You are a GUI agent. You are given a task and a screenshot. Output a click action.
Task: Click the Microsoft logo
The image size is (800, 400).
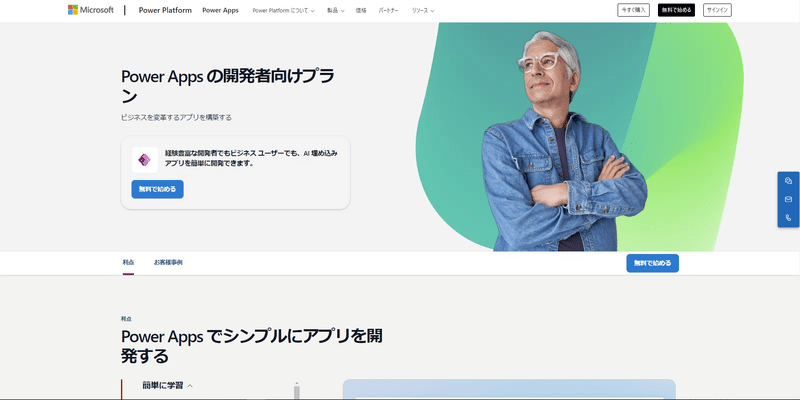91,10
